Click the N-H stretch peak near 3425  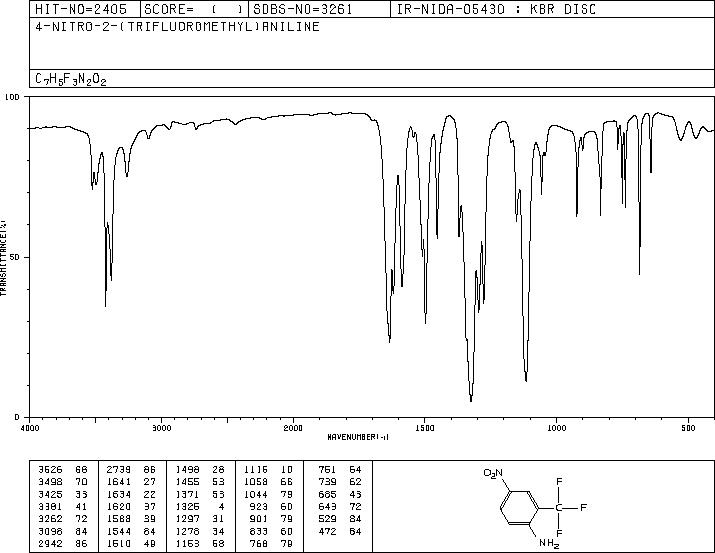105,301
